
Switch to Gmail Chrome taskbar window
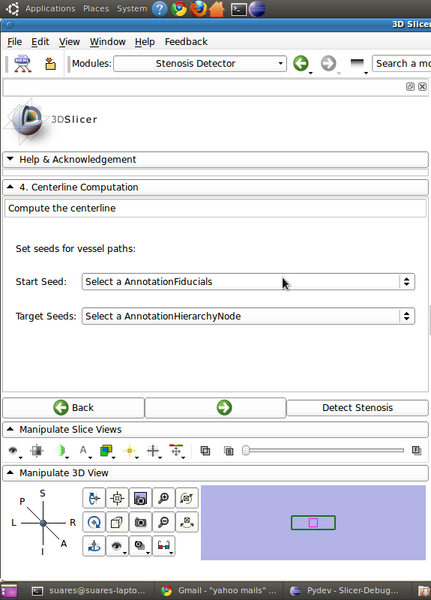click(x=219, y=590)
